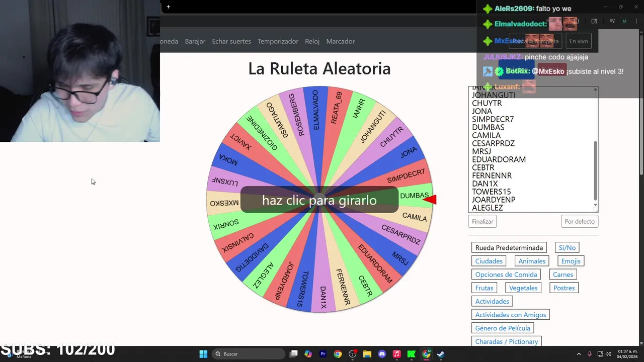
Task: Click SIMPDECR7 in the names list
Action: pyautogui.click(x=493, y=119)
